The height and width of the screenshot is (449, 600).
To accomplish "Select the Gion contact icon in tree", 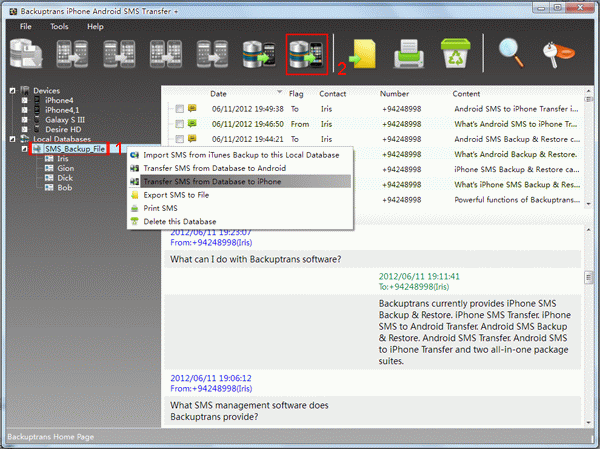I will [49, 168].
